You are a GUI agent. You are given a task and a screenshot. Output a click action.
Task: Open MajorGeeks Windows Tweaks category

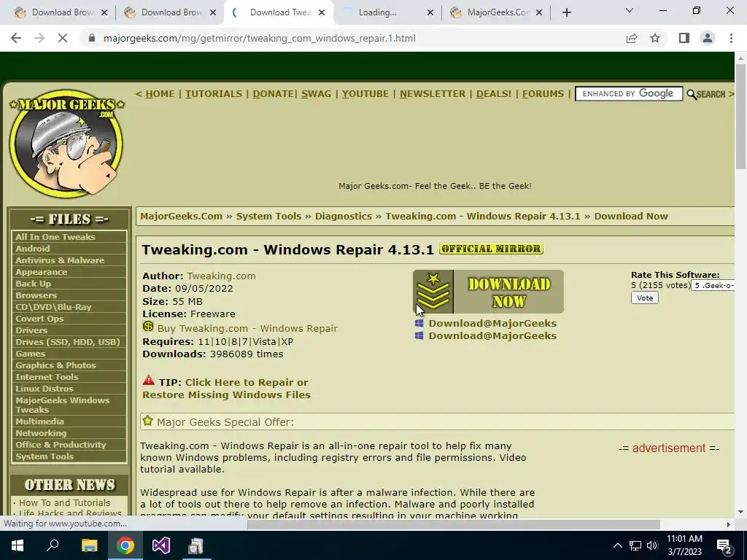coord(63,405)
